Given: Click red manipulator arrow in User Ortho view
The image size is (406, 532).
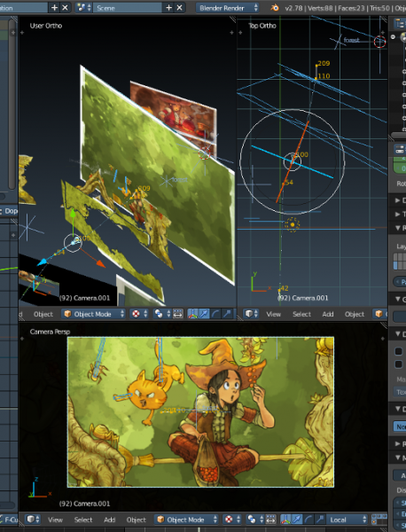Looking at the screenshot, I should (100, 263).
